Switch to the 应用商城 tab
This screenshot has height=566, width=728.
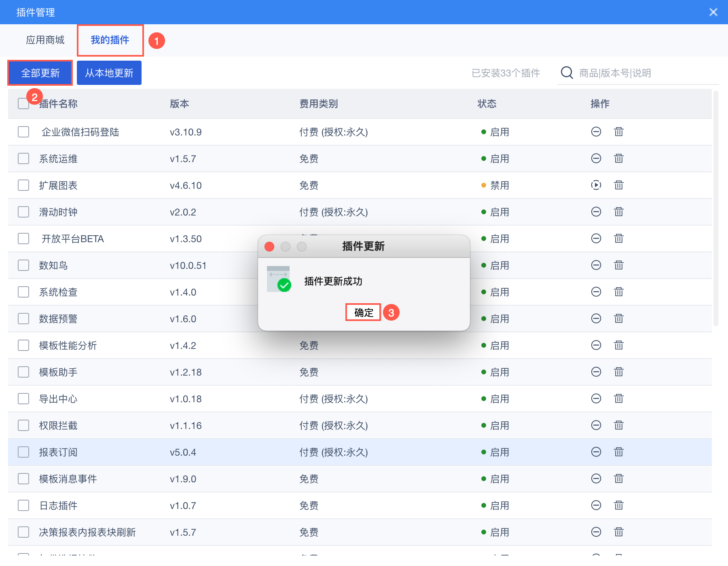(x=45, y=40)
